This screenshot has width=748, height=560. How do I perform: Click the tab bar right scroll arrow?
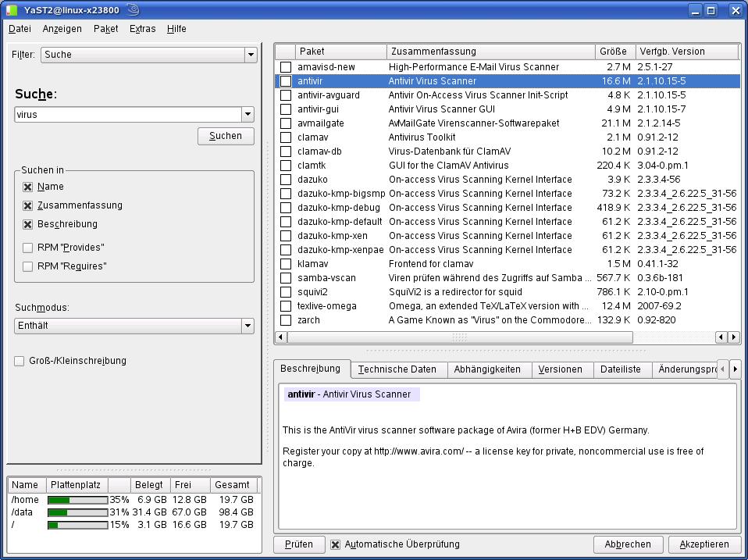pyautogui.click(x=736, y=369)
